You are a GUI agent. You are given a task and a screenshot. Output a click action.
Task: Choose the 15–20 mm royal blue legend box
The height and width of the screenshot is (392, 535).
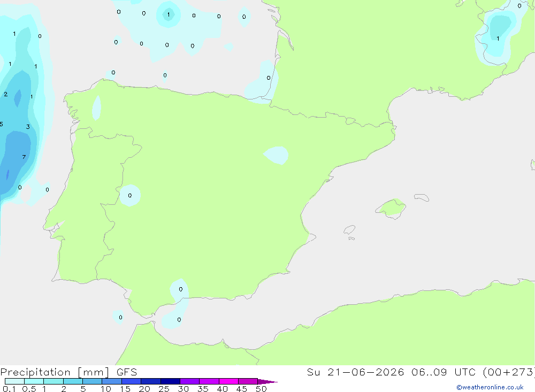(132, 381)
